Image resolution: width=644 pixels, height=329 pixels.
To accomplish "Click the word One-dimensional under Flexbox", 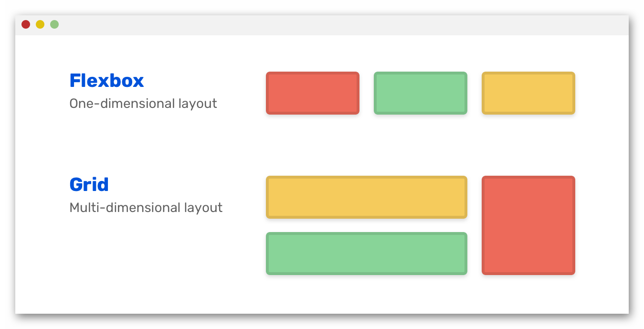I will 122,103.
